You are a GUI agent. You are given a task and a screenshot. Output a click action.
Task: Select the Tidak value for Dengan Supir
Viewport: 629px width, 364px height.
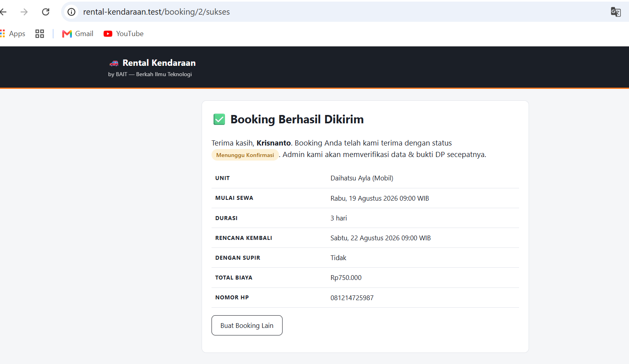pos(338,258)
